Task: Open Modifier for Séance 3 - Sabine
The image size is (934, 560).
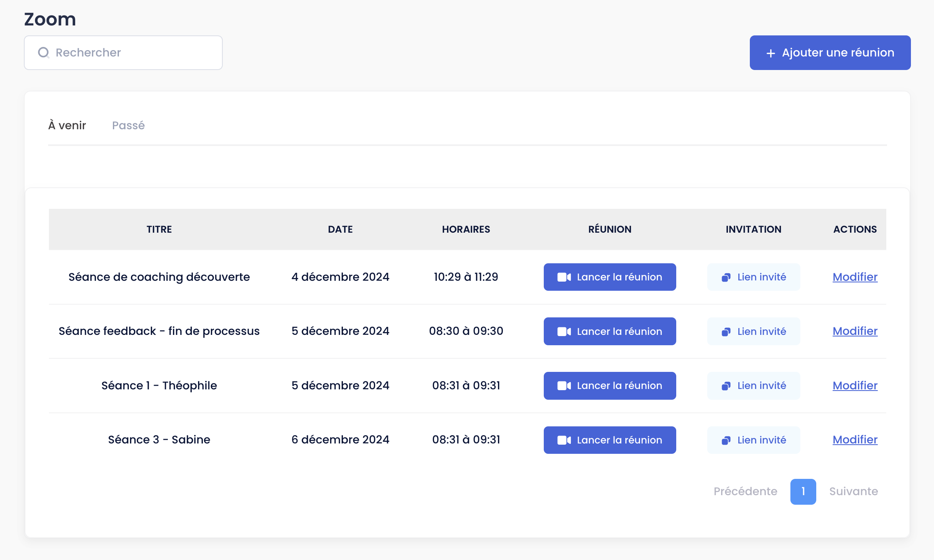Action: 855,439
